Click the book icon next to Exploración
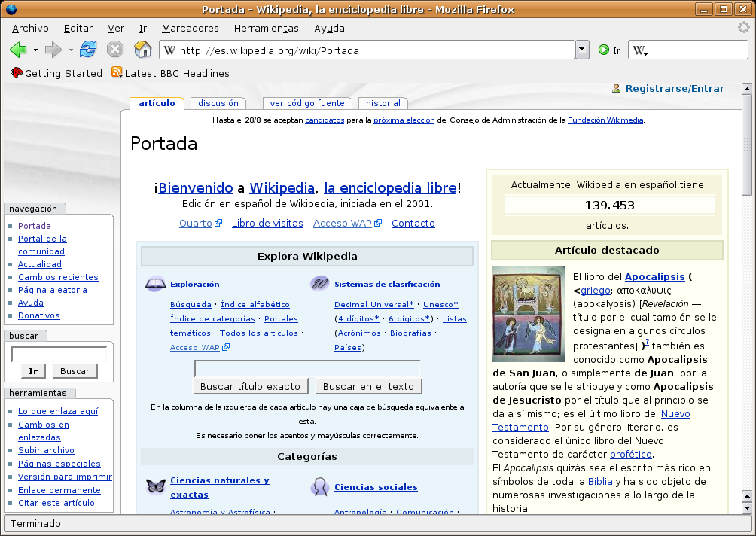The height and width of the screenshot is (536, 756). [x=156, y=284]
